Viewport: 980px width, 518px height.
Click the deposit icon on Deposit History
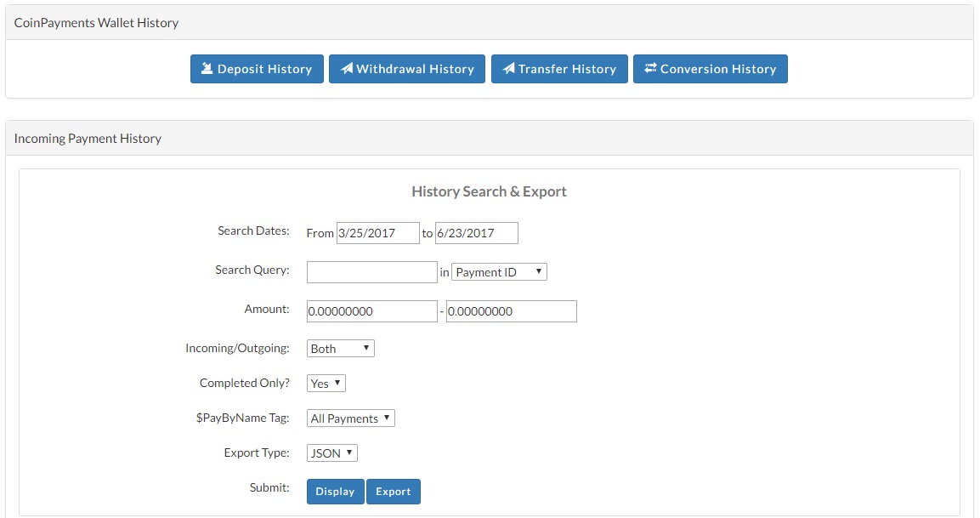coord(207,69)
